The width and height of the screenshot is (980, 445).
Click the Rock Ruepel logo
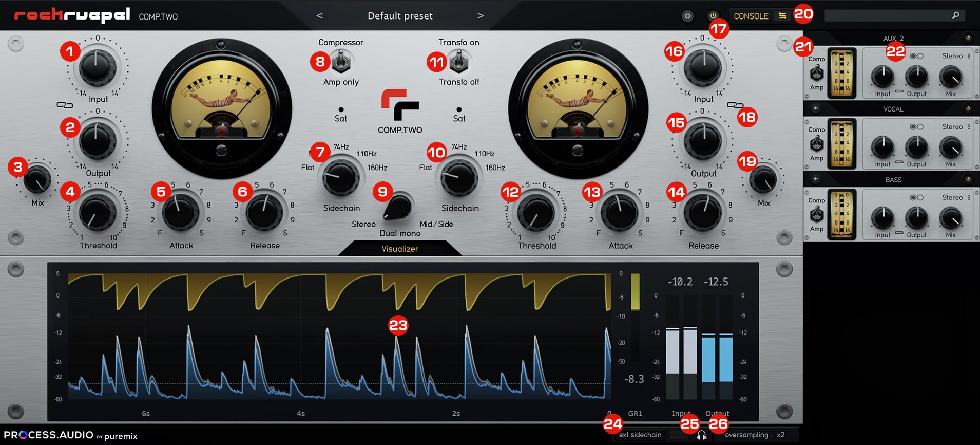(72, 15)
